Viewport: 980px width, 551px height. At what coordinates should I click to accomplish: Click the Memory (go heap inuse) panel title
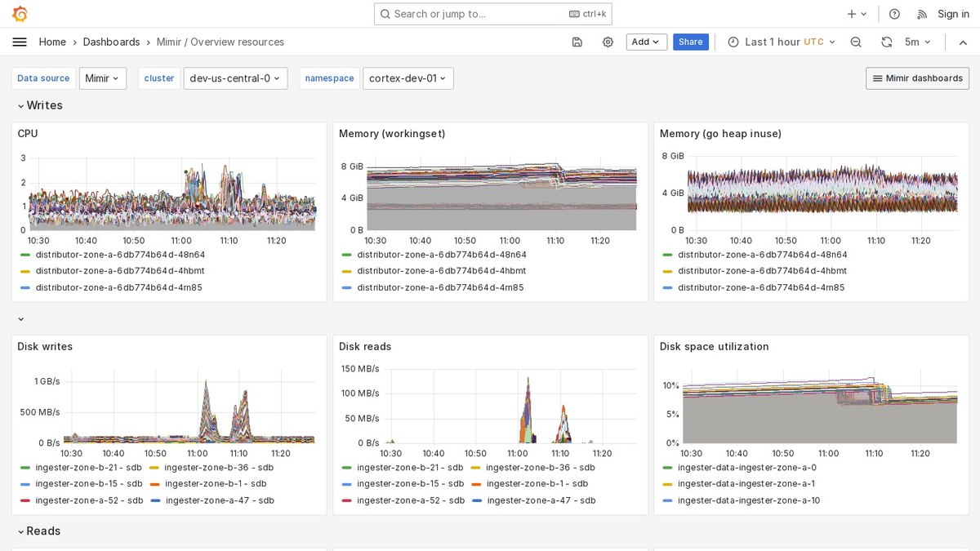[720, 134]
